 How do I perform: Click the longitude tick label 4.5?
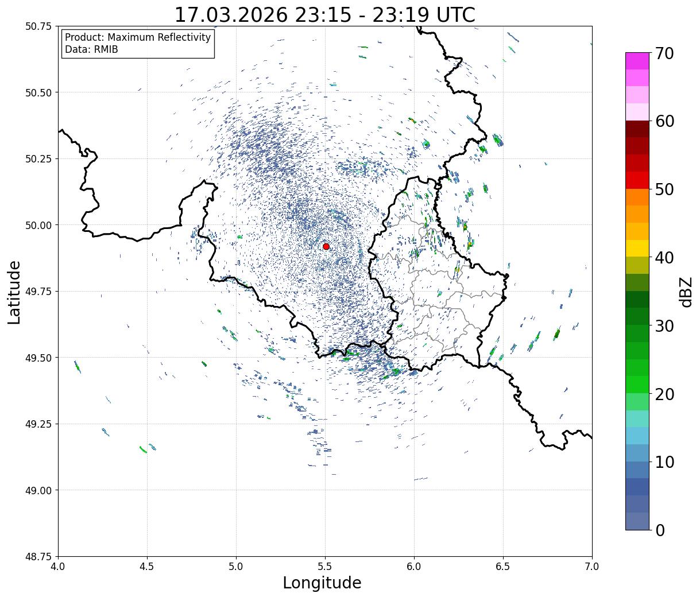coord(147,567)
